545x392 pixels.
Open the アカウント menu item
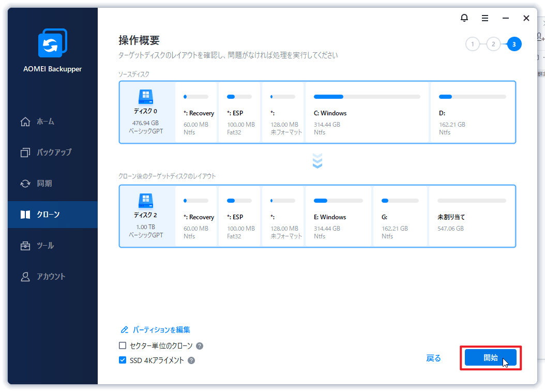[x=53, y=277]
